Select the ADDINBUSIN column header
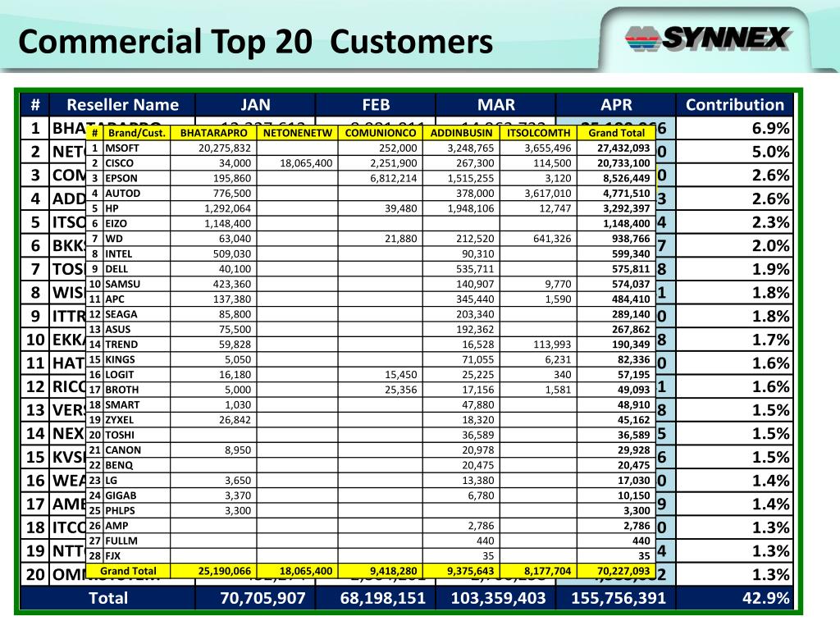The width and height of the screenshot is (840, 630). point(461,133)
